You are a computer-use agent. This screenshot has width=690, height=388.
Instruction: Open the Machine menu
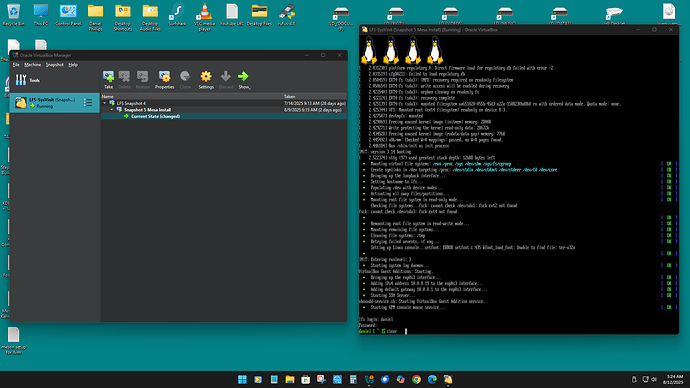[33, 65]
